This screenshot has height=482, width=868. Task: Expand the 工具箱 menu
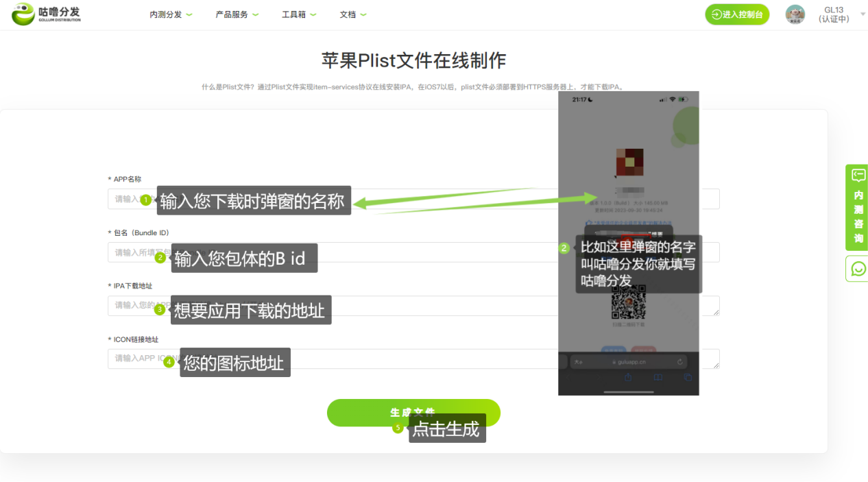(298, 14)
